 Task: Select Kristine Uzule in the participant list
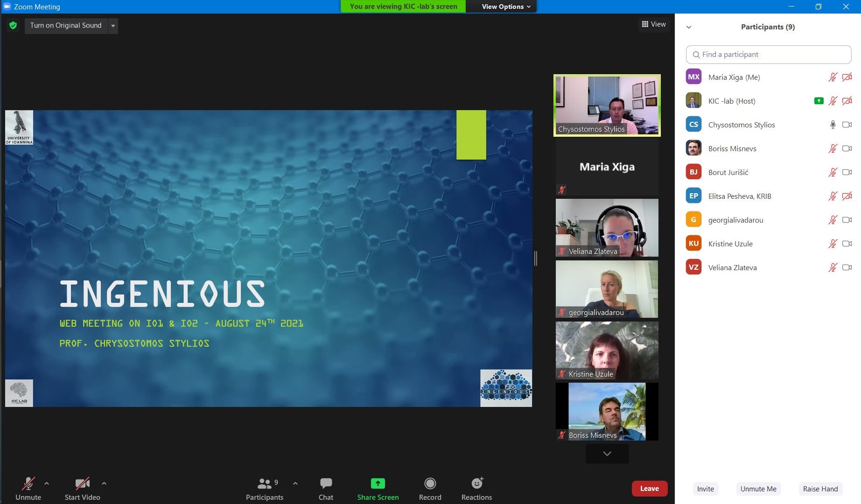point(769,244)
